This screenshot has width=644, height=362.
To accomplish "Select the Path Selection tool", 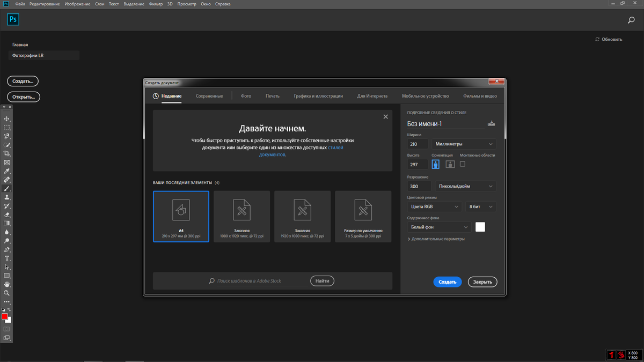I will tap(7, 267).
